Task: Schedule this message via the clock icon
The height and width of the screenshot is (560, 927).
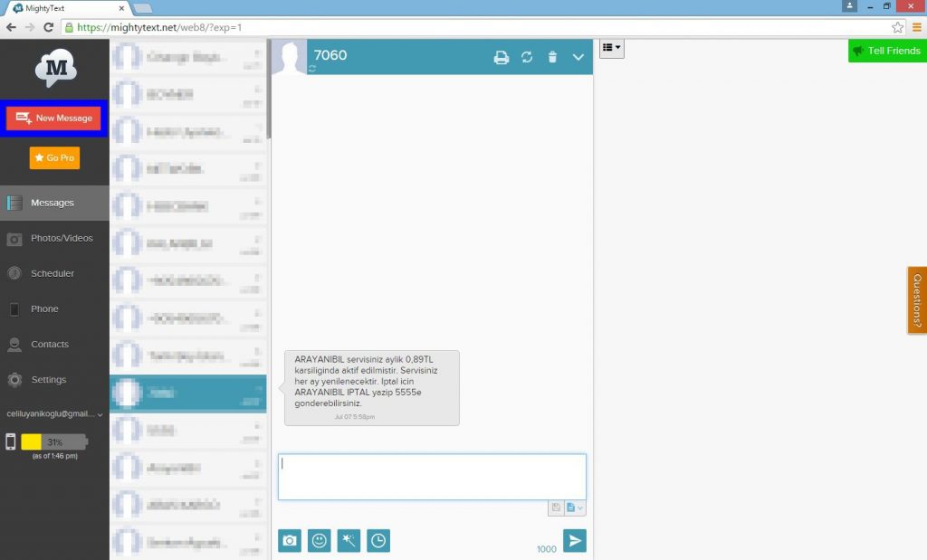Action: (377, 540)
